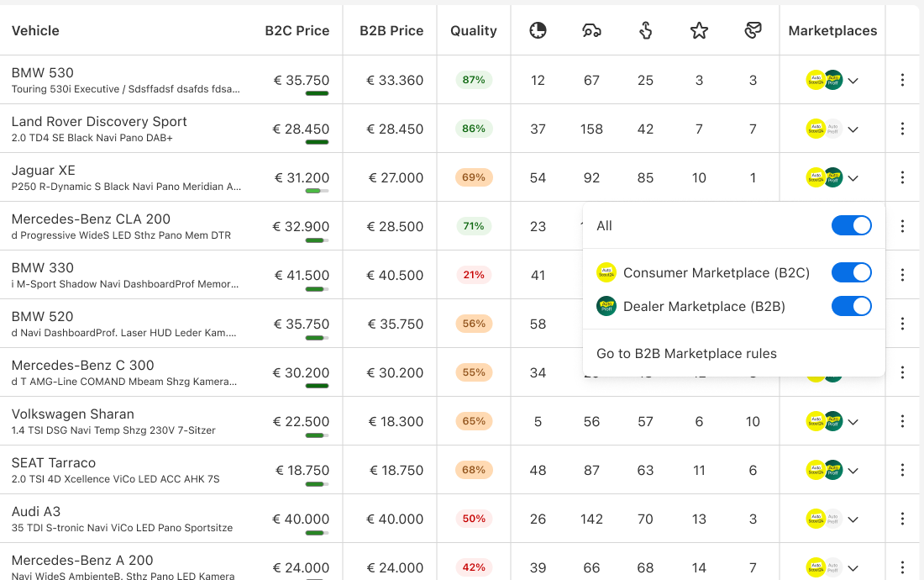The image size is (924, 580).
Task: Open the Jaguar XE vehicle listing
Action: [43, 171]
